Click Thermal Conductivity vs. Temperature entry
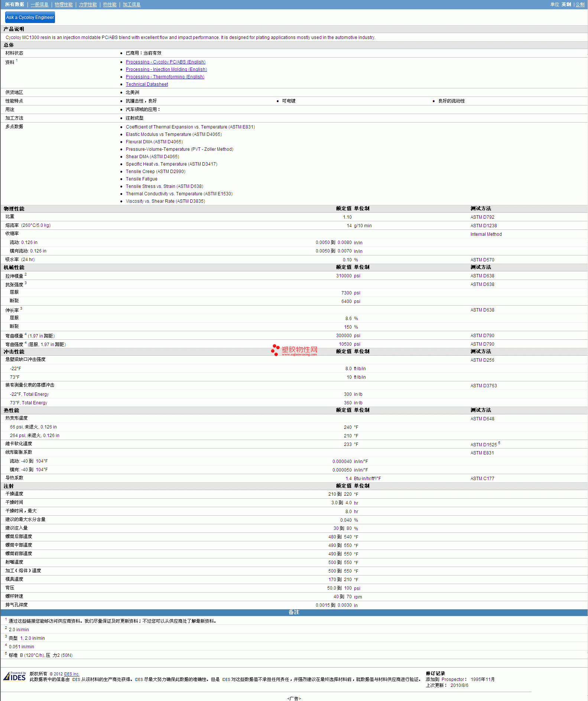The width and height of the screenshot is (588, 701). [179, 194]
